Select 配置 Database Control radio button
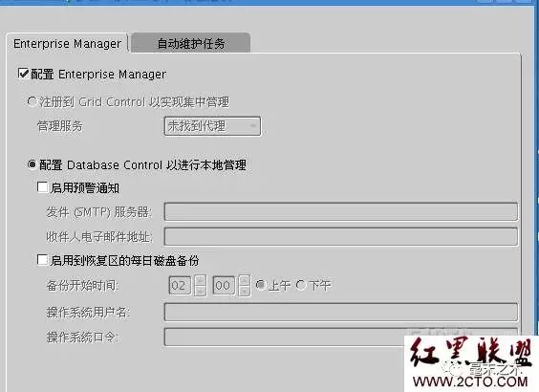Viewport: 539px width, 392px height. [x=32, y=164]
